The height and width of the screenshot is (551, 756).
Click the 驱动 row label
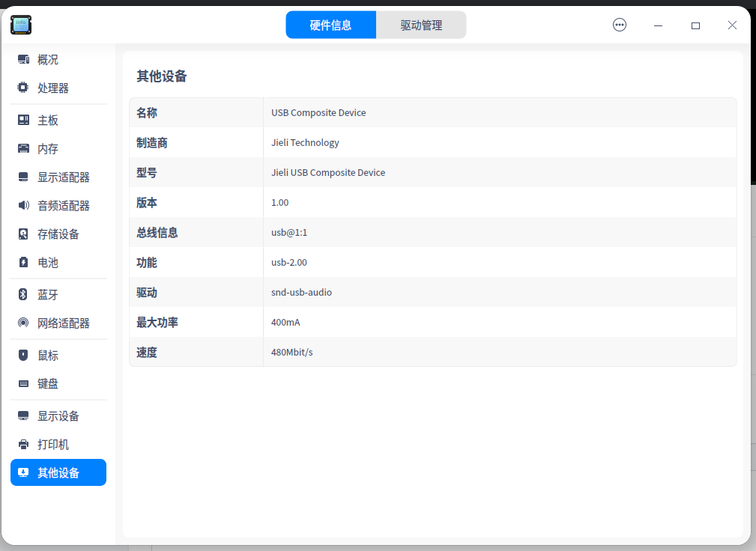pos(147,293)
